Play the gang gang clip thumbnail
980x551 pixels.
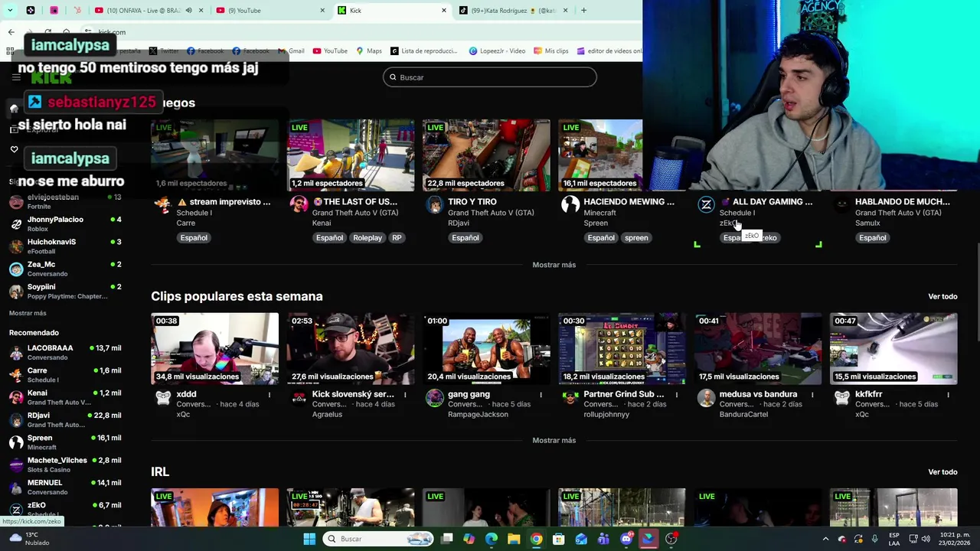click(486, 348)
